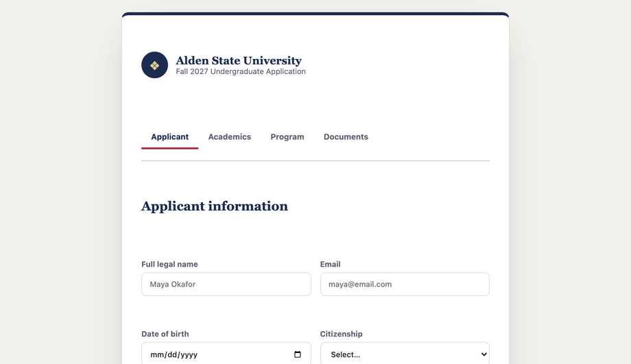Screen dimensions: 631x364
Task: Click the 'Fall 2027 Undergraduate Application' subtitle
Action: [x=241, y=71]
